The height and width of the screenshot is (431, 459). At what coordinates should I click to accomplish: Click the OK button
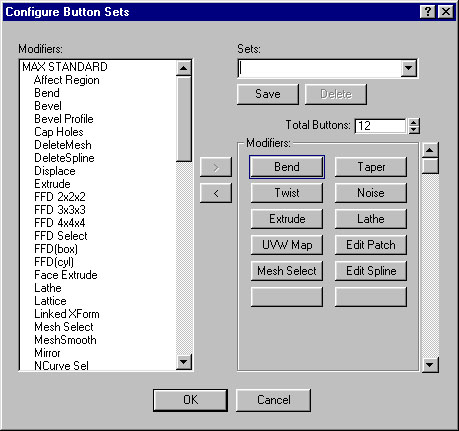coord(190,400)
